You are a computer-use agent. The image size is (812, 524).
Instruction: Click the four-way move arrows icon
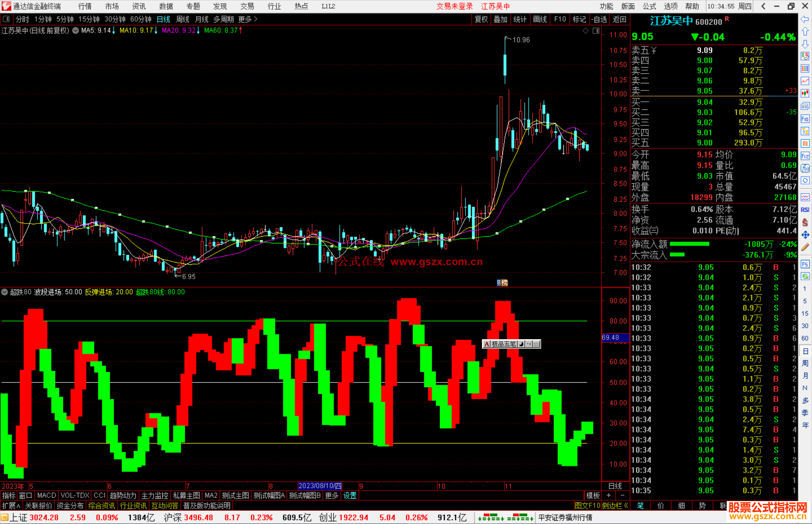point(805,235)
